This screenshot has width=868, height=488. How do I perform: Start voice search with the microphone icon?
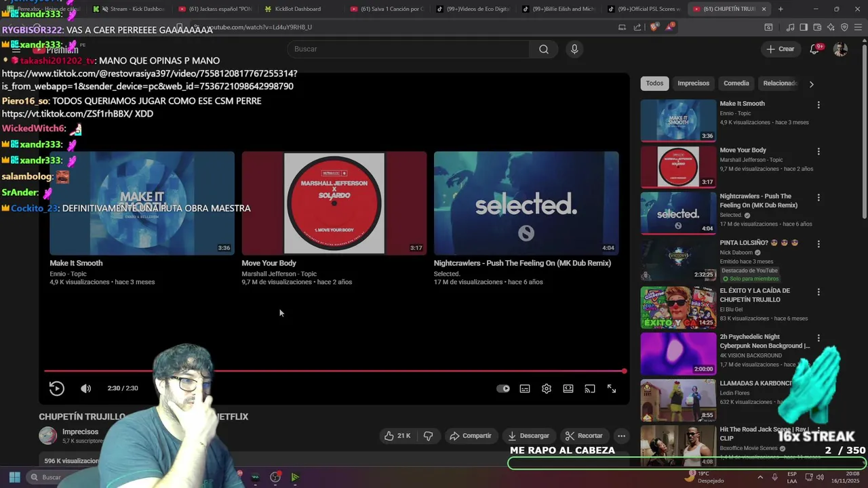click(x=574, y=49)
